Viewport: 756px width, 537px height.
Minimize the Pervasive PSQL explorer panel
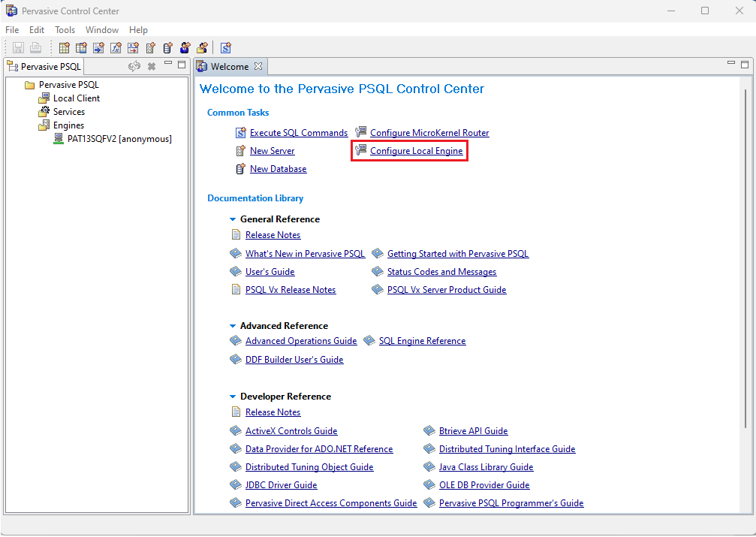(168, 63)
